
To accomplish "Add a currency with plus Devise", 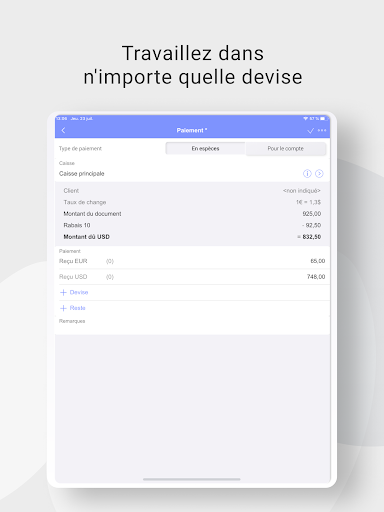I will click(x=74, y=292).
